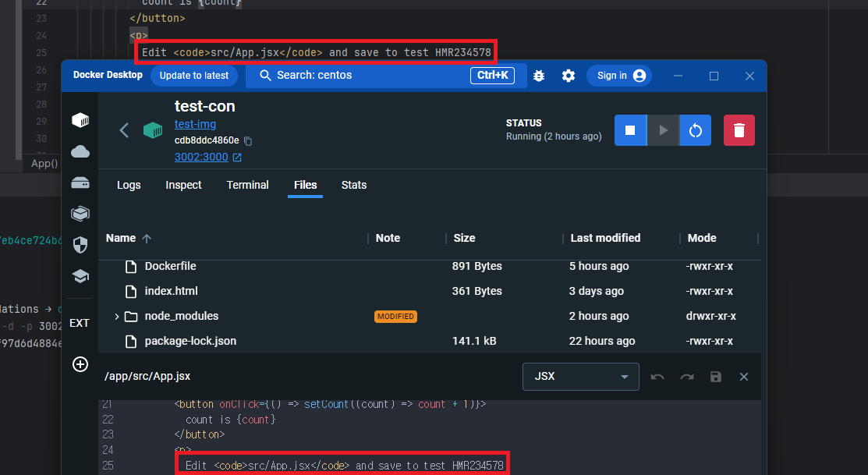Screen dimensions: 868x475
Task: Go back with the left chevron
Action: [x=124, y=131]
